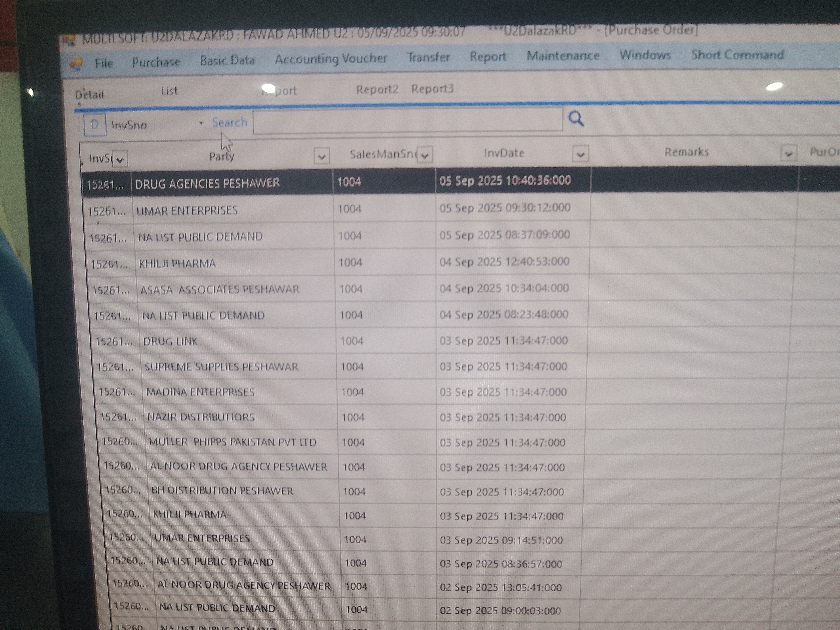Toggle the D button beside InvSno

pyautogui.click(x=94, y=125)
